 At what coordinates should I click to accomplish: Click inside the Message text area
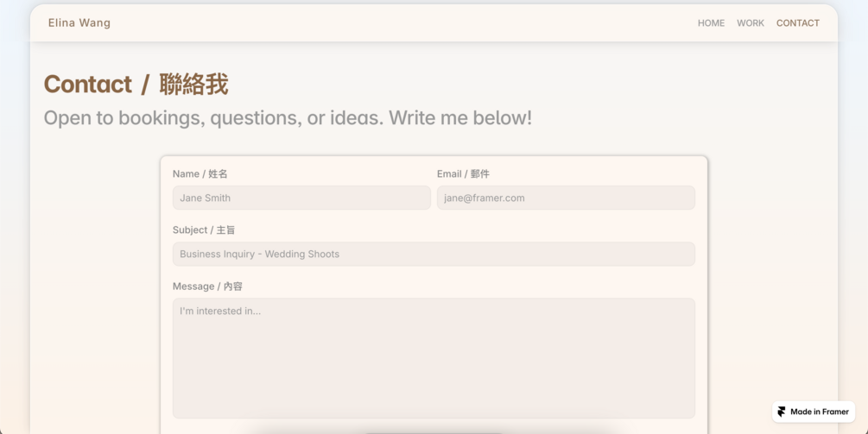(434, 358)
